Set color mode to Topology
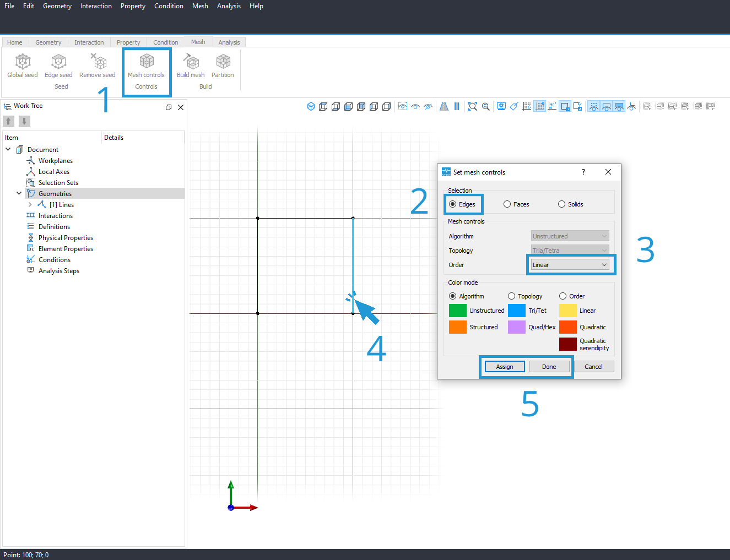 click(525, 296)
